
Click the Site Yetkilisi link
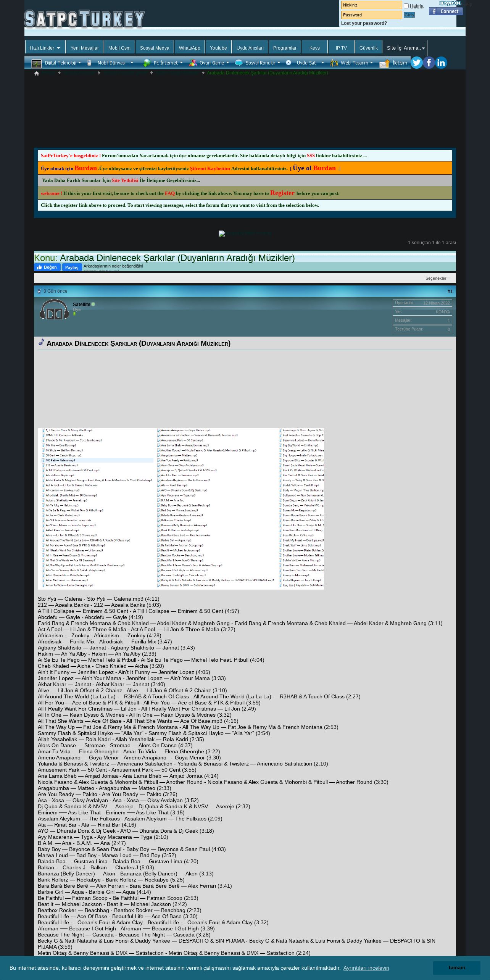pos(125,181)
